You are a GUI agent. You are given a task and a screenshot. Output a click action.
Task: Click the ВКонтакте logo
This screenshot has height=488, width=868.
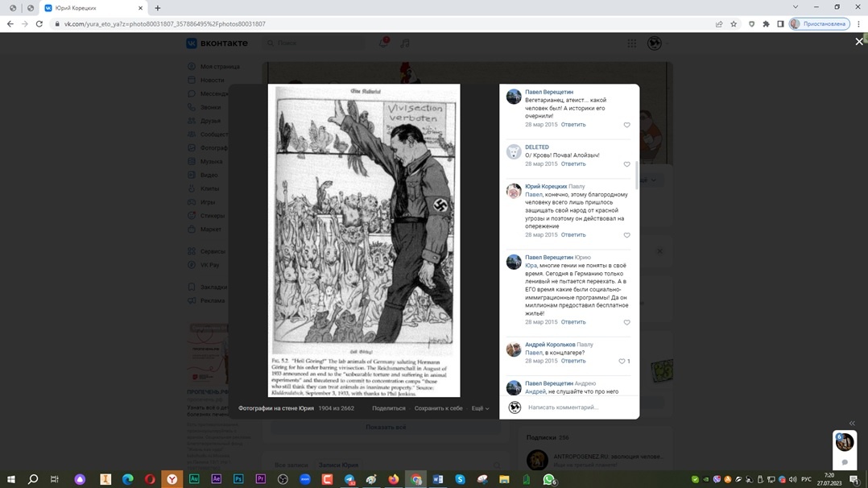pos(217,43)
